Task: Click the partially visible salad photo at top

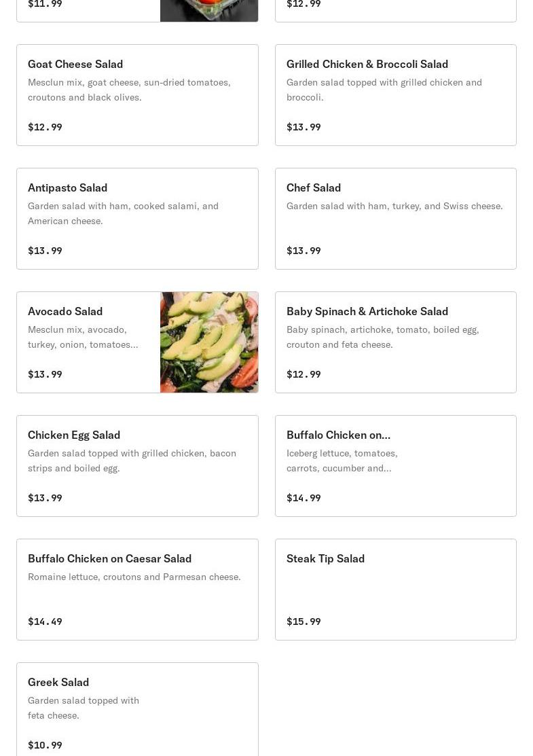Action: pos(209,11)
